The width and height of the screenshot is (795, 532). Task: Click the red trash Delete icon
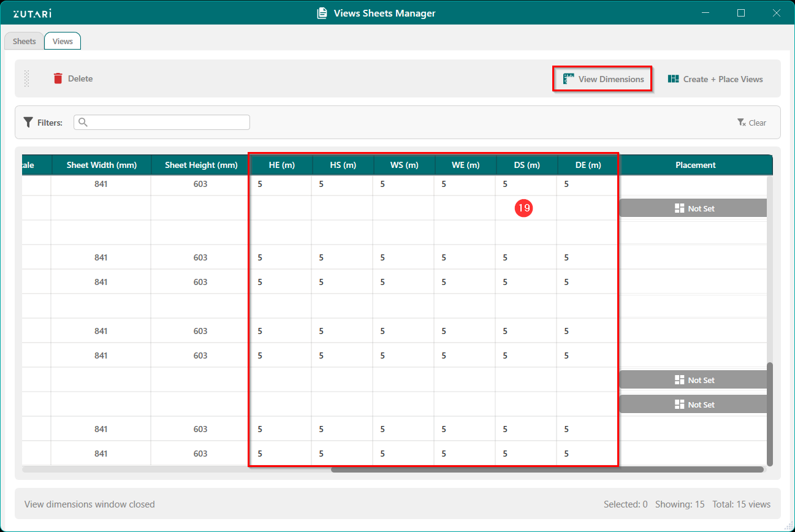(x=58, y=78)
